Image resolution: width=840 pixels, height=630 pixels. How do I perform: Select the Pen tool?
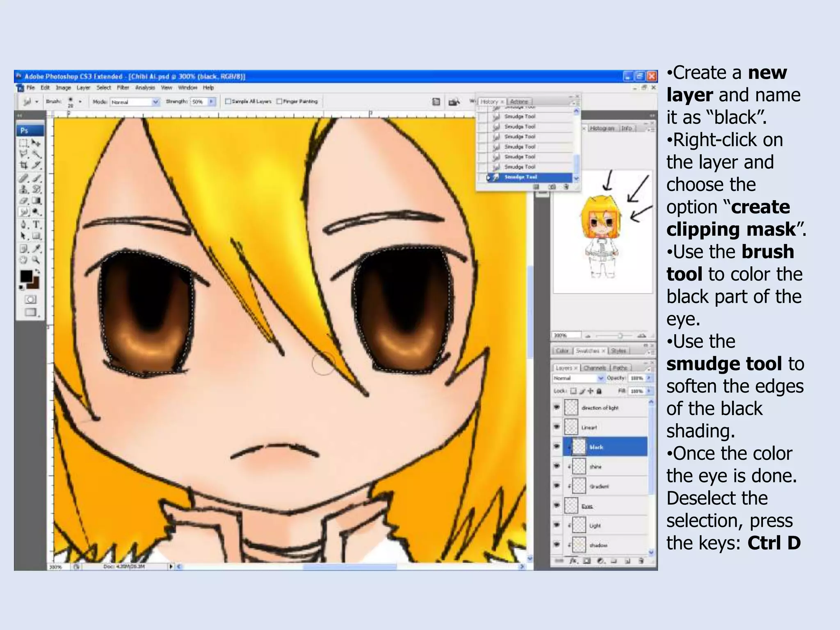pos(23,225)
